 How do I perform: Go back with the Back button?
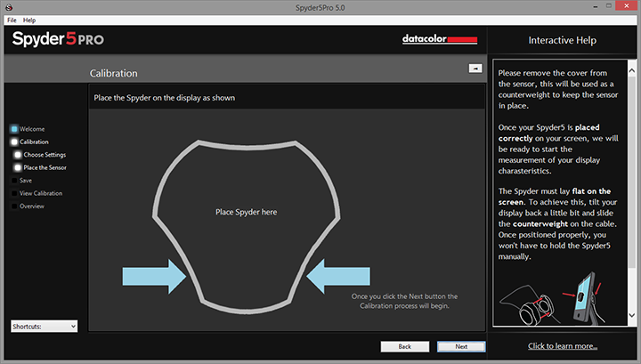pos(404,346)
